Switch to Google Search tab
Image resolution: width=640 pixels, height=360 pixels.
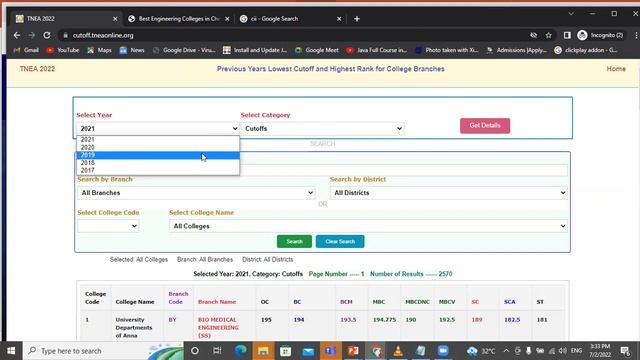290,19
